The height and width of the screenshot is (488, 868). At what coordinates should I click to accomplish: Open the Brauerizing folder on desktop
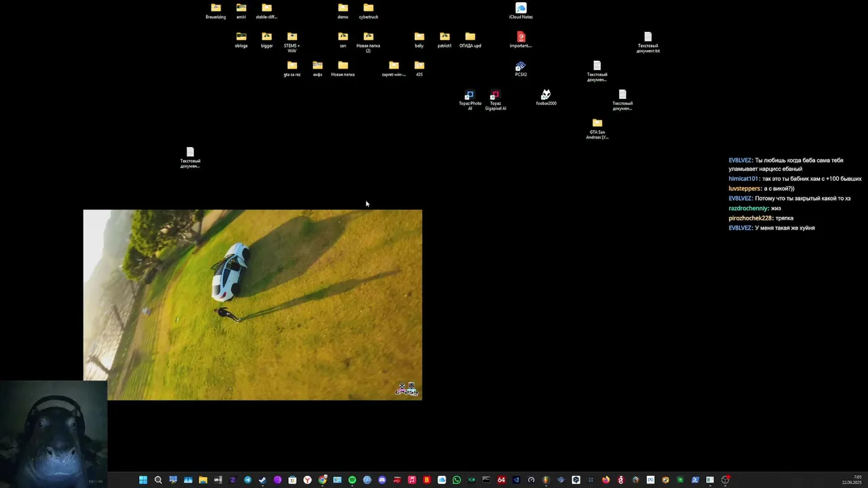click(216, 11)
